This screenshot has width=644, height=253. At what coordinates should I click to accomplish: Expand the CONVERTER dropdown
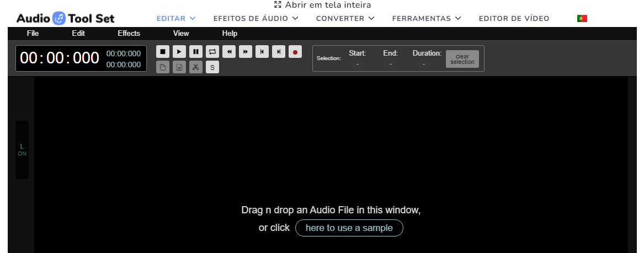click(x=345, y=18)
